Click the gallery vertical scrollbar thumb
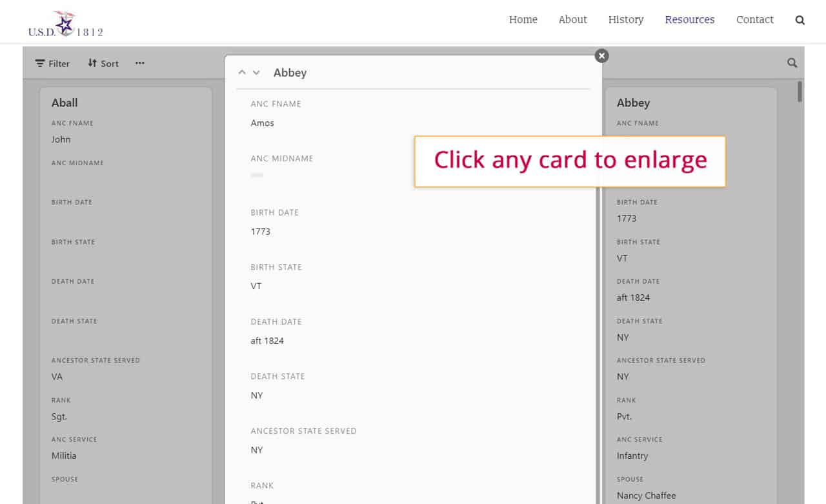826x504 pixels. point(800,92)
